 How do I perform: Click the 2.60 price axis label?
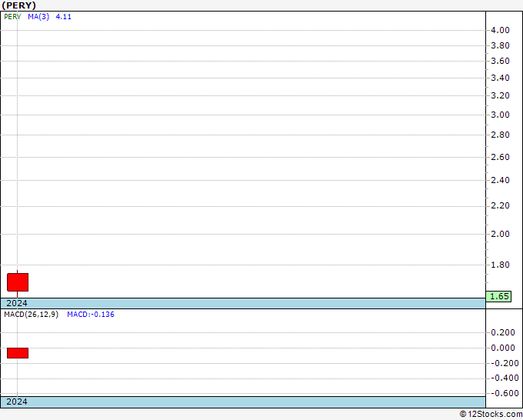(500, 157)
